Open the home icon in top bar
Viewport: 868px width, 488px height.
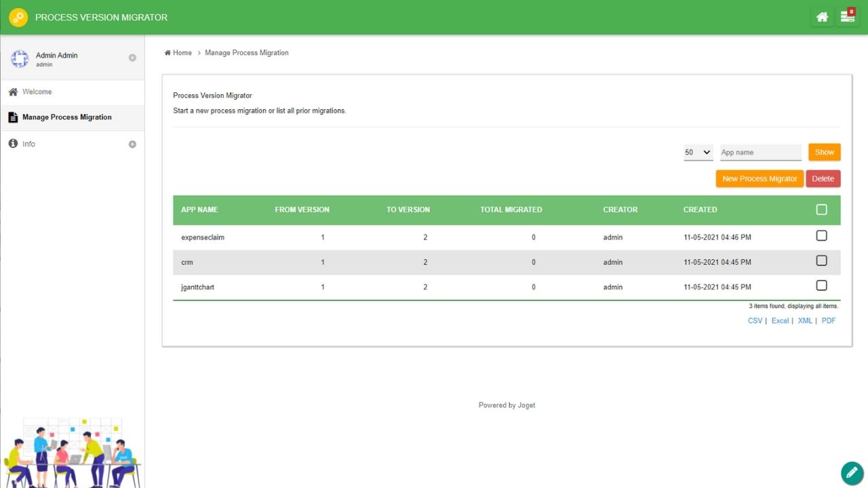tap(822, 18)
